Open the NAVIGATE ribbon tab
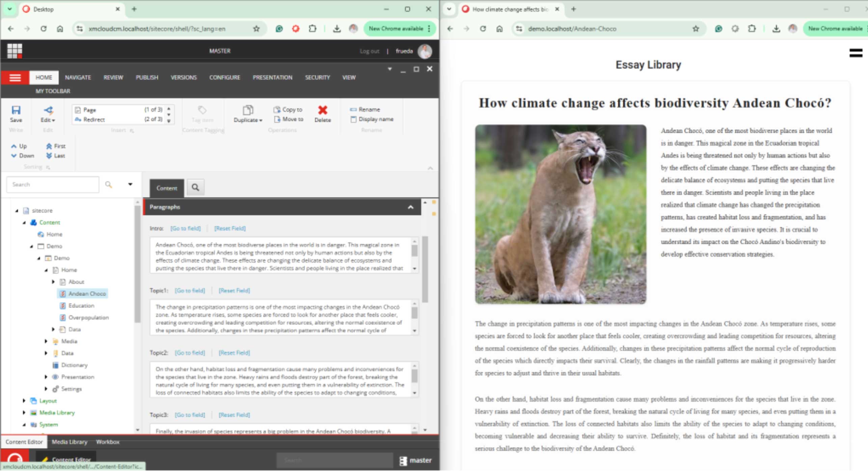The image size is (868, 471). [x=78, y=78]
